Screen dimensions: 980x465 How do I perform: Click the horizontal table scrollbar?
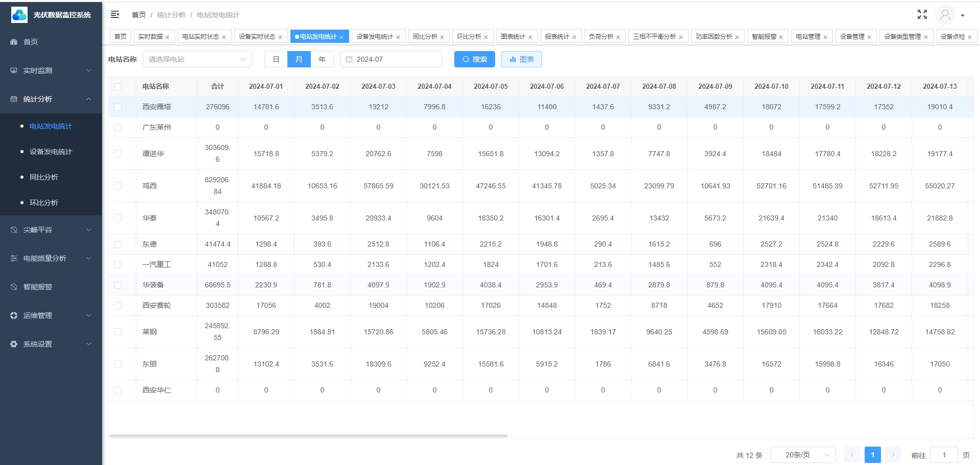point(308,436)
